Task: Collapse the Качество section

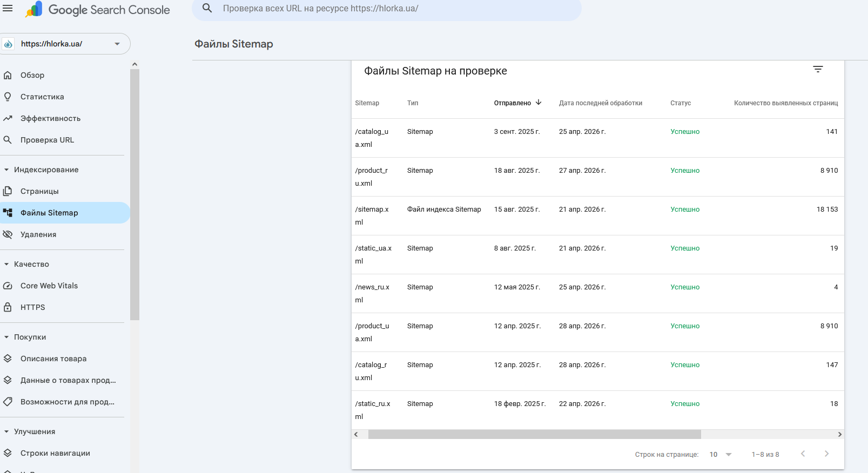Action: (6, 264)
